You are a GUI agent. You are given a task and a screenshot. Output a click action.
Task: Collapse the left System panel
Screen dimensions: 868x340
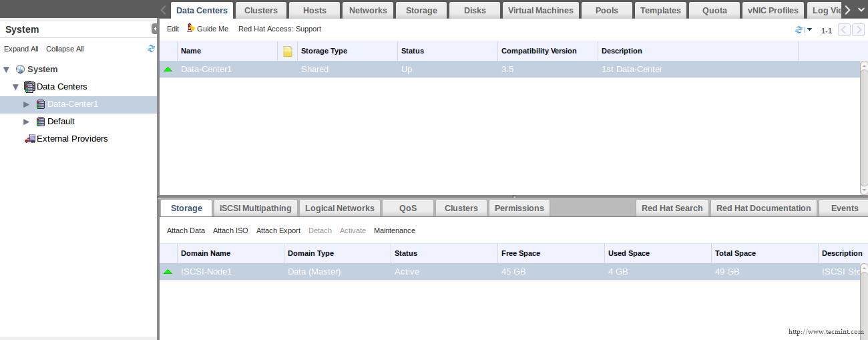[154, 29]
